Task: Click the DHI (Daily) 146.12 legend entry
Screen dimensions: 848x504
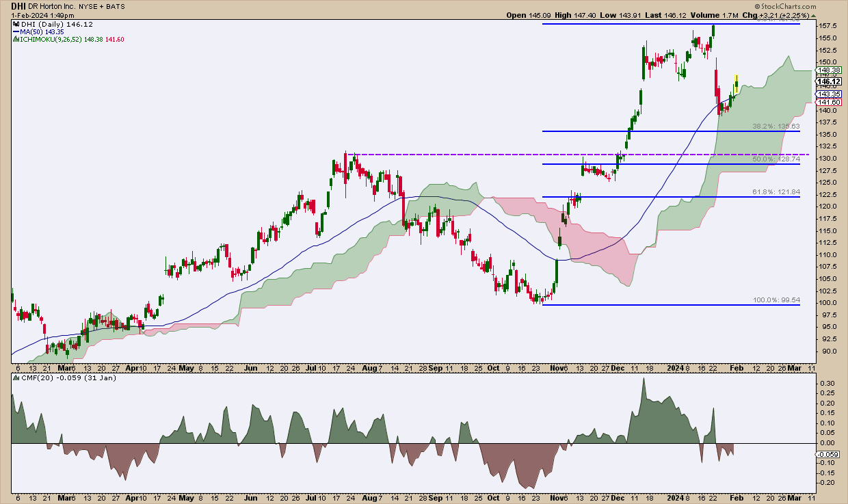Action: pyautogui.click(x=57, y=24)
